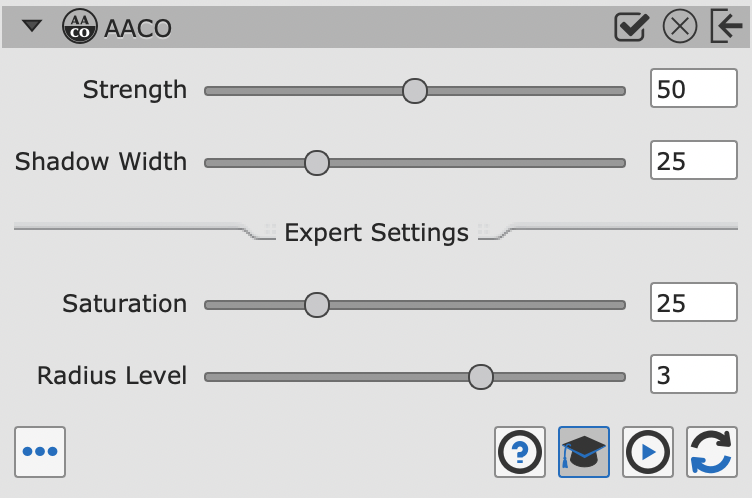Click the AACO round logo icon
This screenshot has width=752, height=498.
point(80,26)
